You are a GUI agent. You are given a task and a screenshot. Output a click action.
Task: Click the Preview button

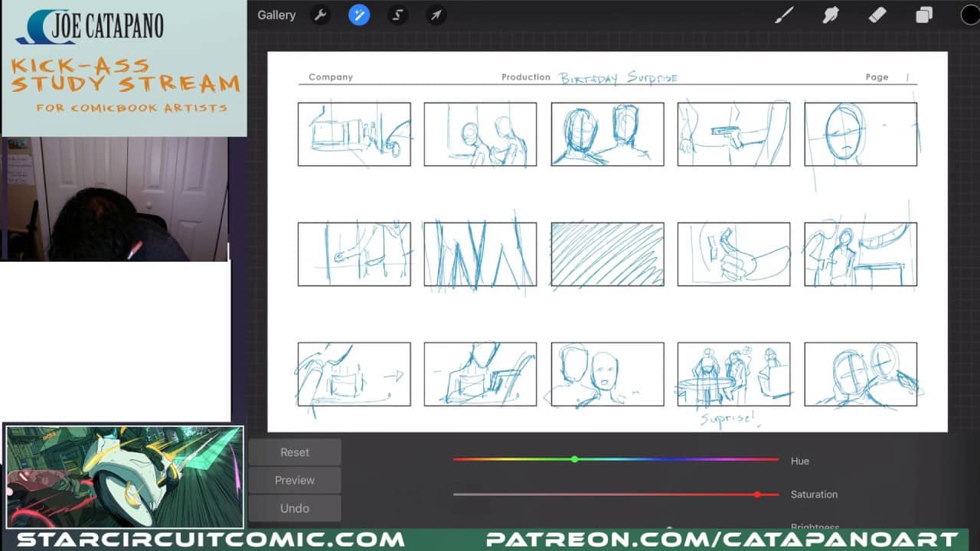click(x=295, y=481)
